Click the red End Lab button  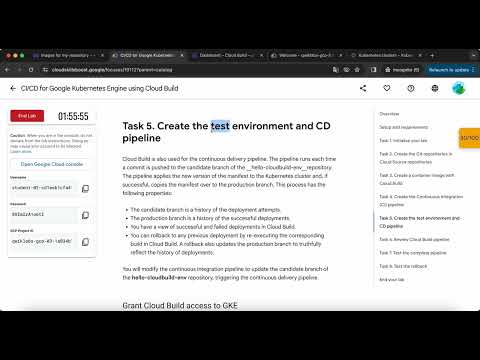click(27, 116)
